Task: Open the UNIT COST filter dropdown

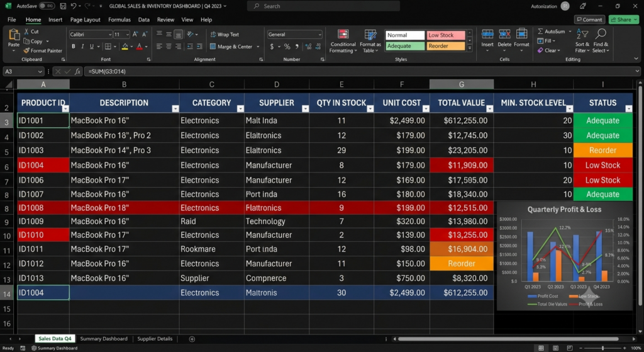Action: (x=426, y=108)
